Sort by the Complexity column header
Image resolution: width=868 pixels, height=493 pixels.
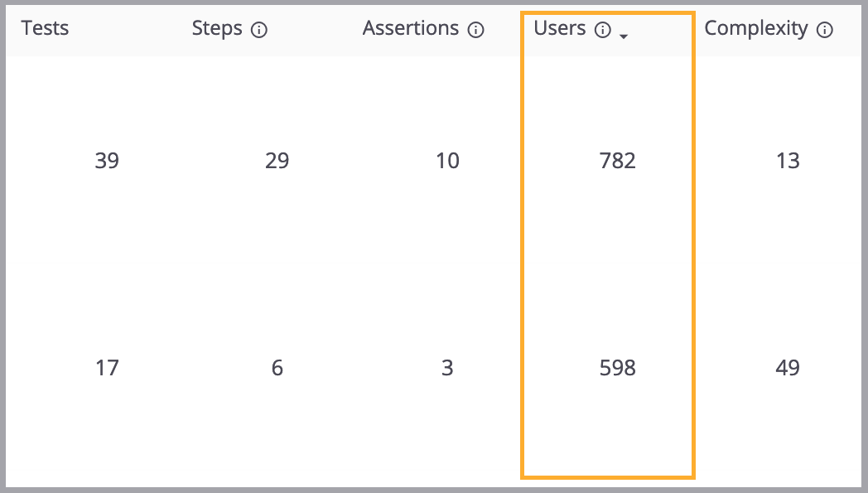[x=755, y=28]
